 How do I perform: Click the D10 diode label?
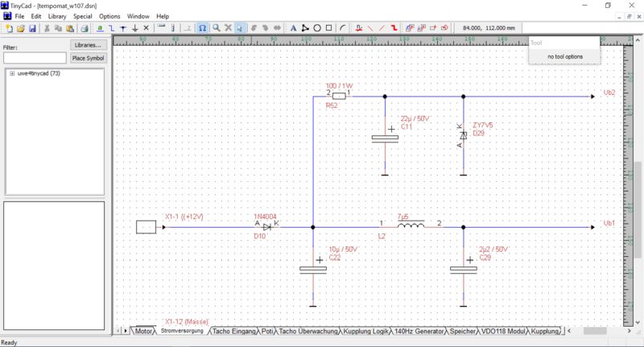260,236
